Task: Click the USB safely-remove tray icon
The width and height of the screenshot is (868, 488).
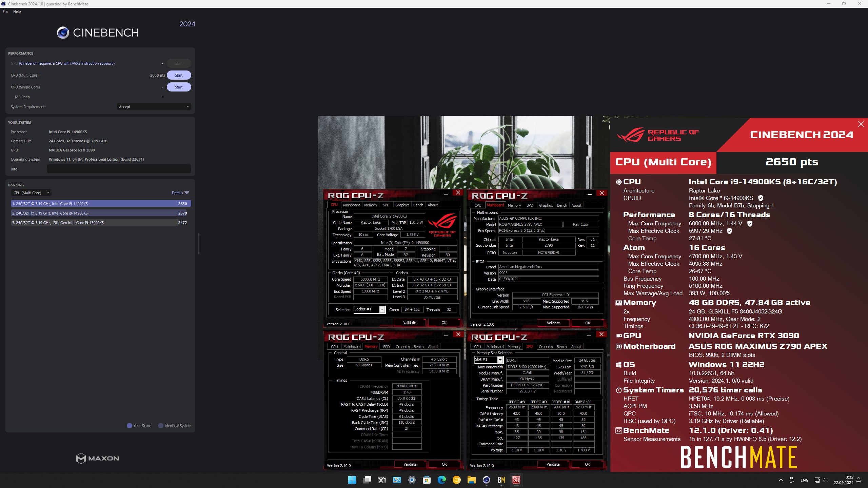Action: 792,480
